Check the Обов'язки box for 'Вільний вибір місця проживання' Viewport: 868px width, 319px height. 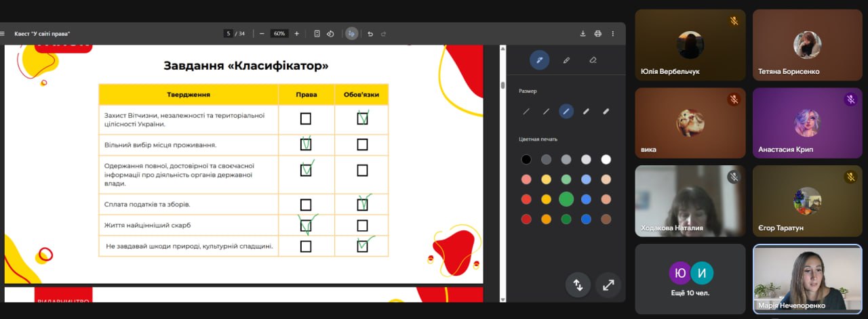[362, 144]
